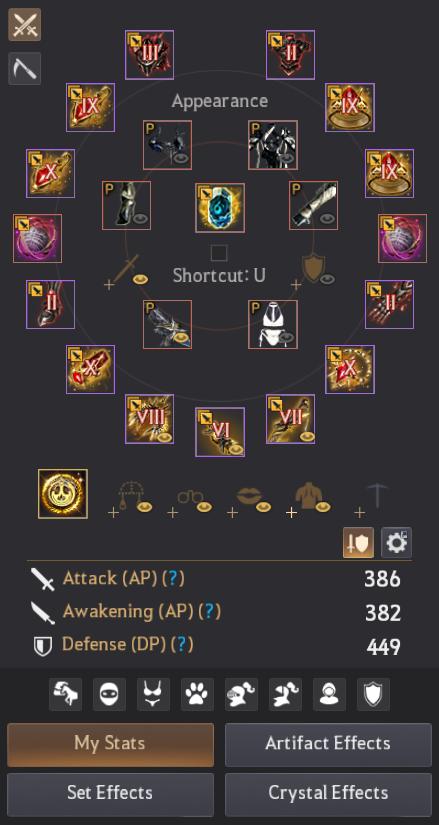The height and width of the screenshot is (825, 439).
Task: Select the crossed swords combat gear icon
Action: (24, 24)
